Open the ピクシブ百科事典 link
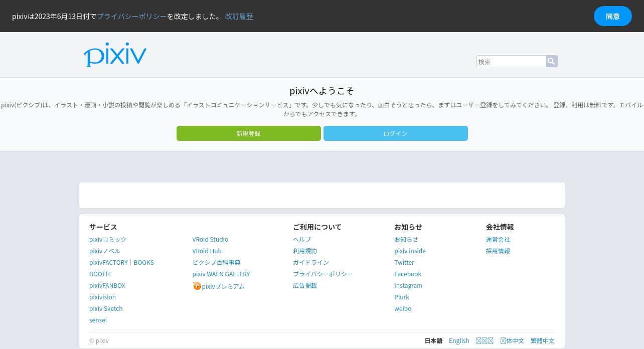This screenshot has width=644, height=349. [x=216, y=262]
